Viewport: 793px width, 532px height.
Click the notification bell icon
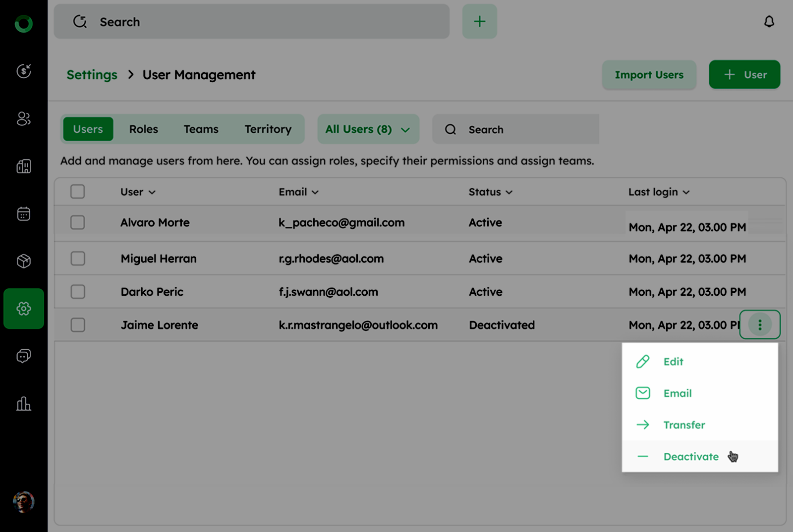(769, 22)
